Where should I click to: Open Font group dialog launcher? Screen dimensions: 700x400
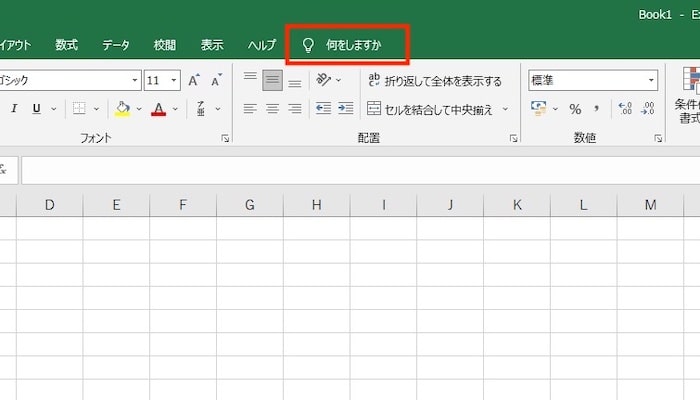pyautogui.click(x=225, y=138)
